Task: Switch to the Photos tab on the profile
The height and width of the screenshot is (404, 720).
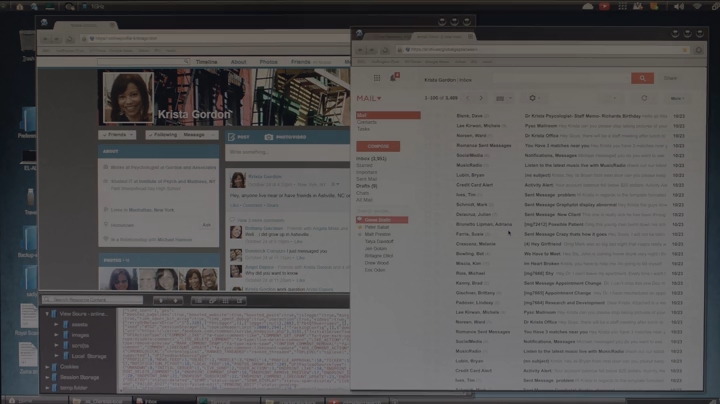Action: pyautogui.click(x=268, y=62)
